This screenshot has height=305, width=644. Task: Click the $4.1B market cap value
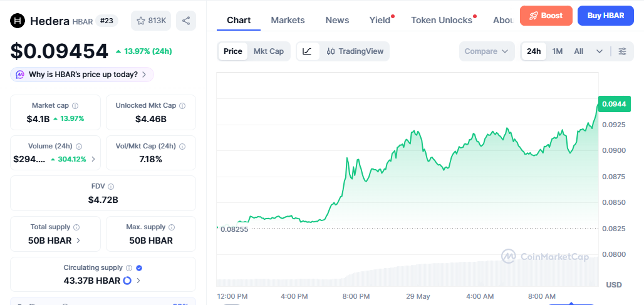pyautogui.click(x=38, y=119)
